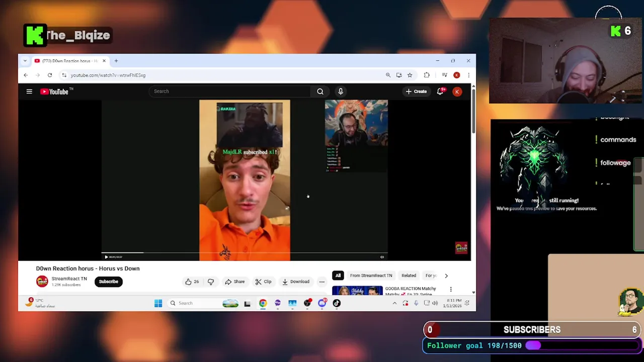Click the youtube.com address bar
The height and width of the screenshot is (362, 644).
pyautogui.click(x=221, y=75)
